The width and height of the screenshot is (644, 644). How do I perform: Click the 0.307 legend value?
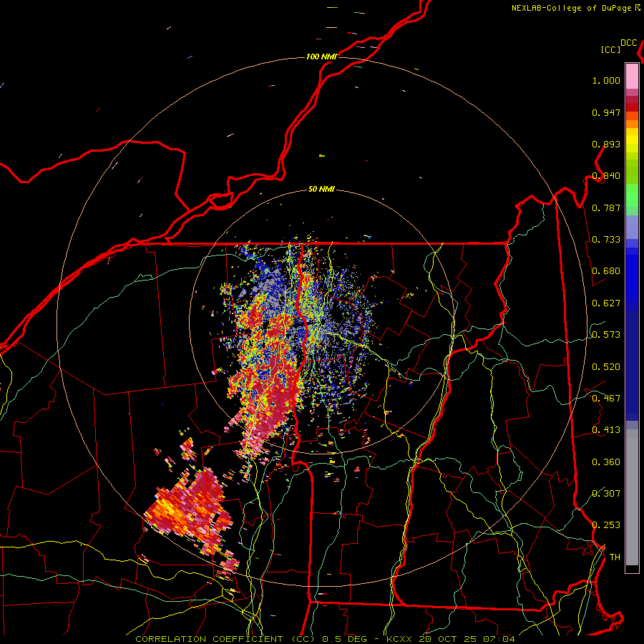pos(606,494)
